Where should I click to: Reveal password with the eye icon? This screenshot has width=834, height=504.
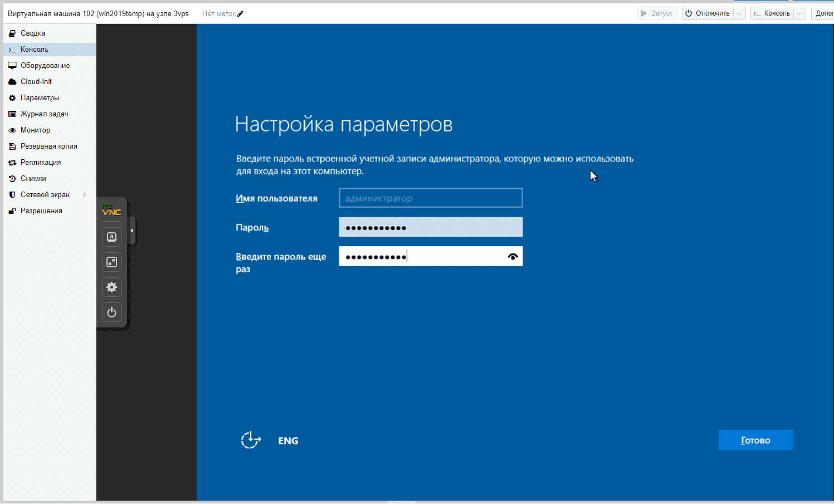click(513, 256)
